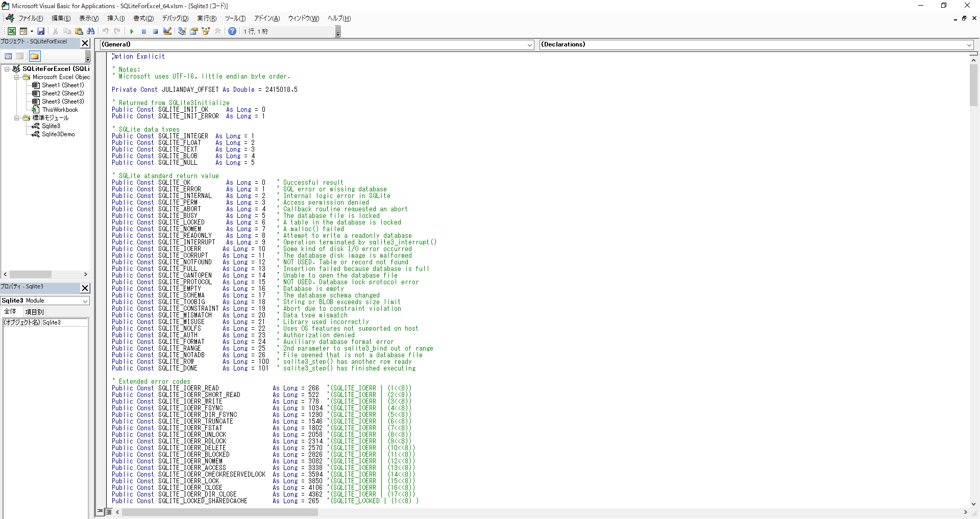Click the View Object icon in project pane
Screen dimensions: 980x519
tap(20, 56)
